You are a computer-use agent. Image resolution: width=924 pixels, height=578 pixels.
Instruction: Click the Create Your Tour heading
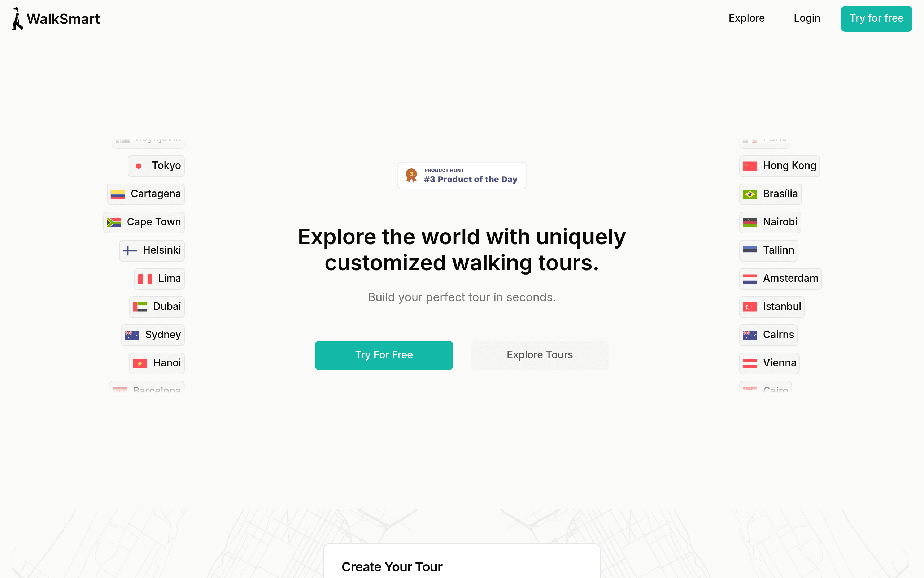(x=392, y=567)
